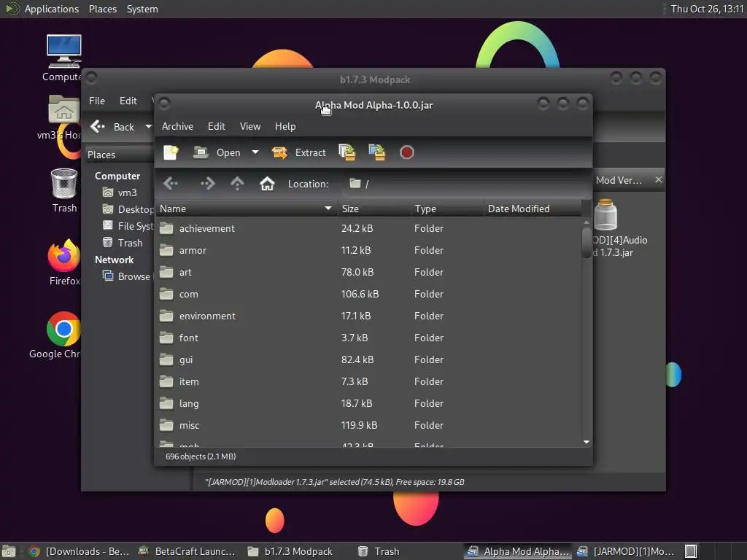Click the scrollbar down arrow in archive list

coord(587,443)
